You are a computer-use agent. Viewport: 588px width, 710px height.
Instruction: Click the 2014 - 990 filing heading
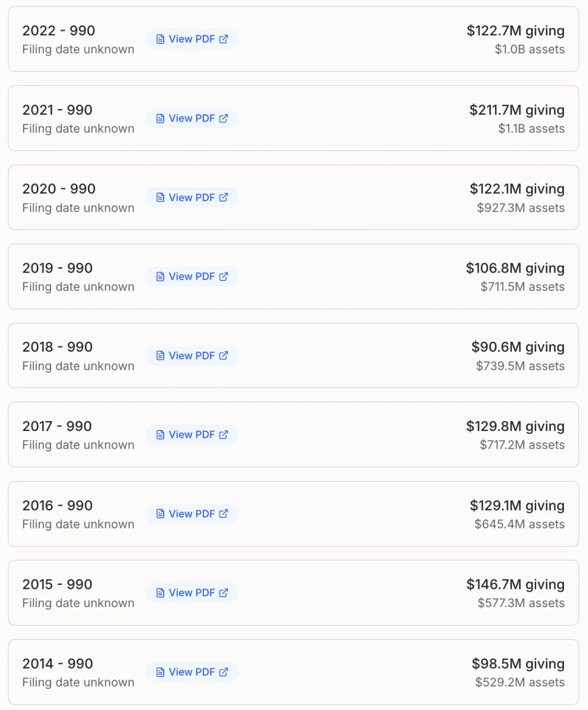click(57, 664)
